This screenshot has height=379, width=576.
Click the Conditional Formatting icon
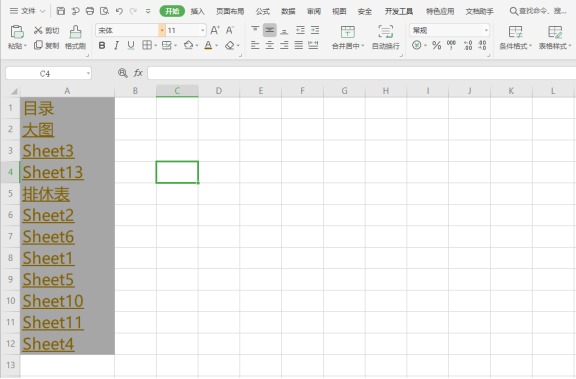[515, 32]
